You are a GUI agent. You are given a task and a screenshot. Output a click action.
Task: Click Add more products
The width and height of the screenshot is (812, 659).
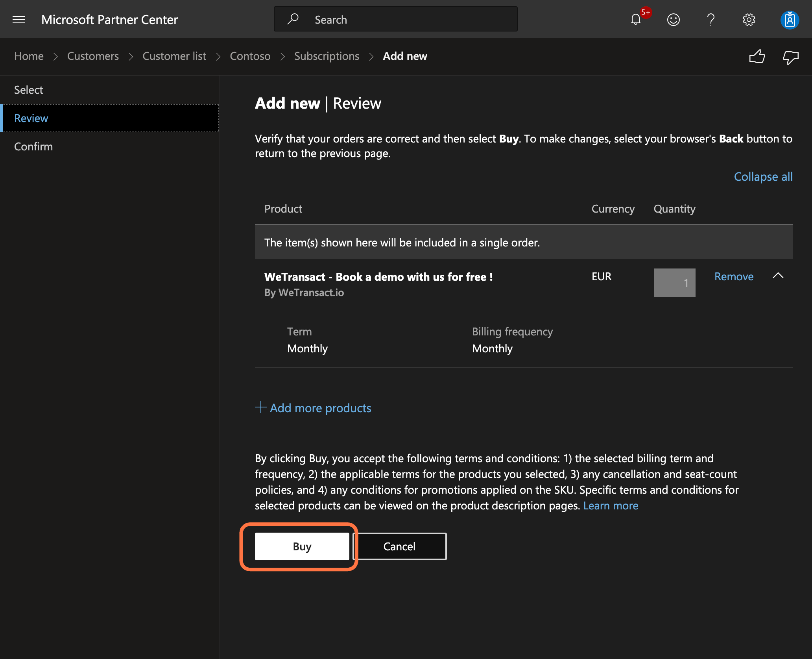(x=313, y=408)
